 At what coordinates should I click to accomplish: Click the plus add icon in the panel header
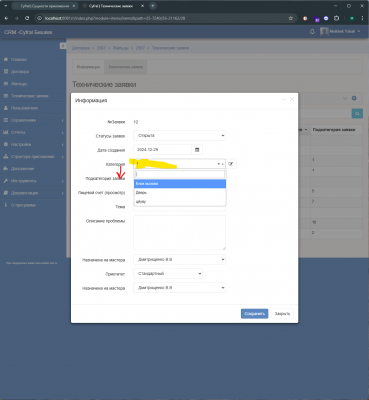click(354, 98)
